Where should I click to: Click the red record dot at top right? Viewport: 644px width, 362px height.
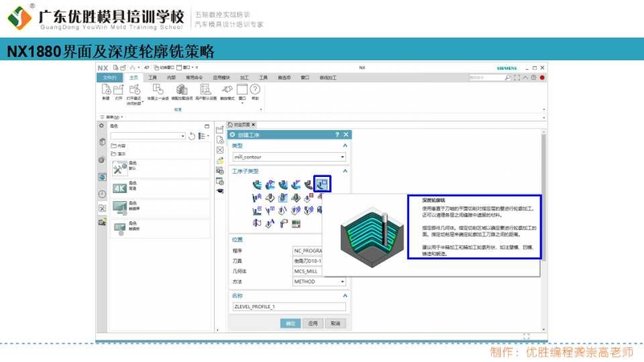point(542,77)
